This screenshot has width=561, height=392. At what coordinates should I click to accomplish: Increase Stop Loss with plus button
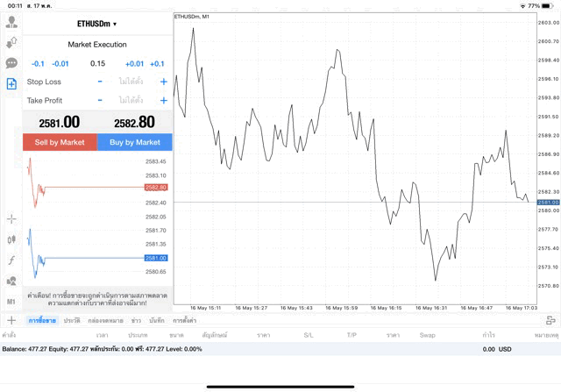(163, 82)
